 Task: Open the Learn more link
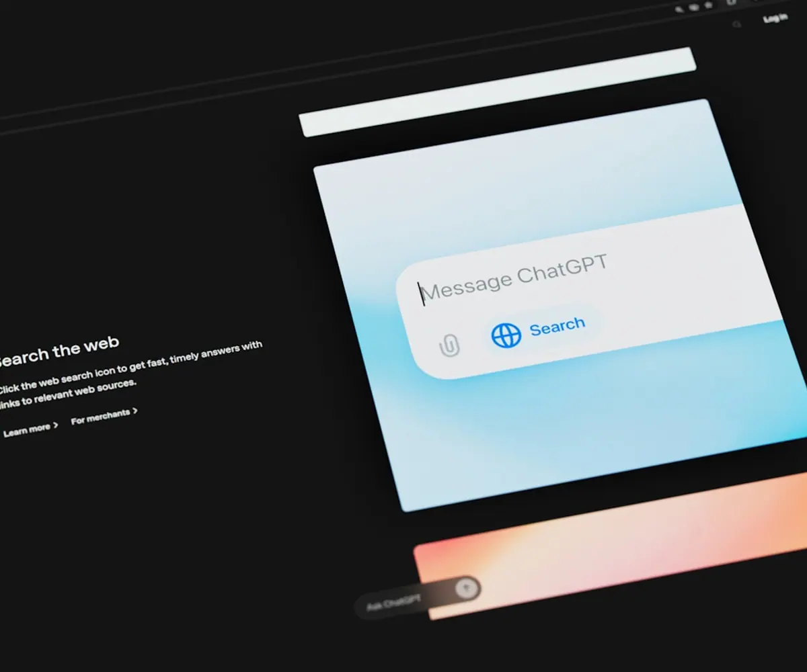tap(30, 429)
